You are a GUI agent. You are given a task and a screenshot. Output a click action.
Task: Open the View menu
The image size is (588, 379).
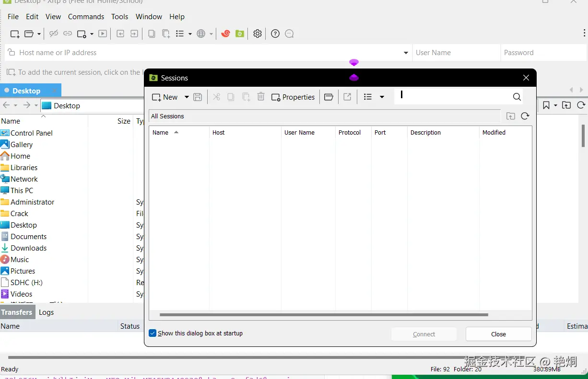tap(53, 16)
